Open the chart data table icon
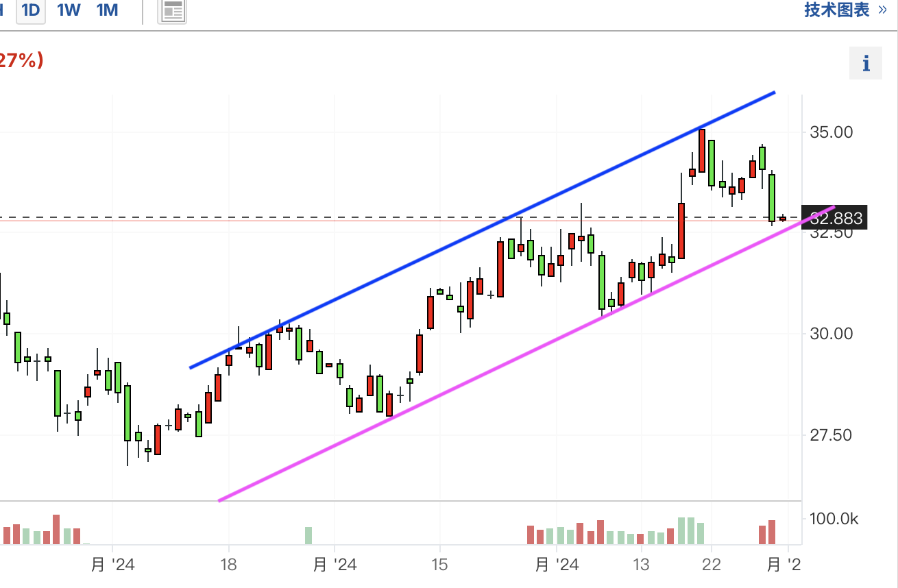The width and height of the screenshot is (898, 588). (173, 10)
